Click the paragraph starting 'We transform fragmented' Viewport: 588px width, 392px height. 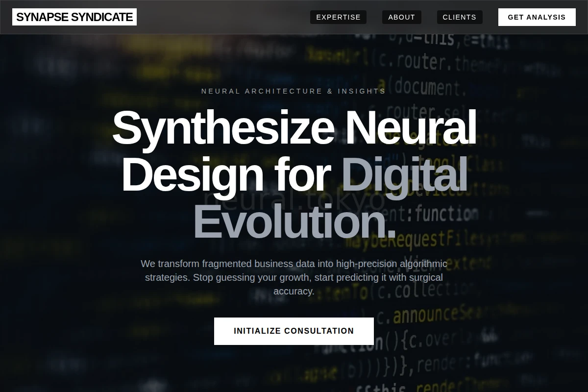294,277
